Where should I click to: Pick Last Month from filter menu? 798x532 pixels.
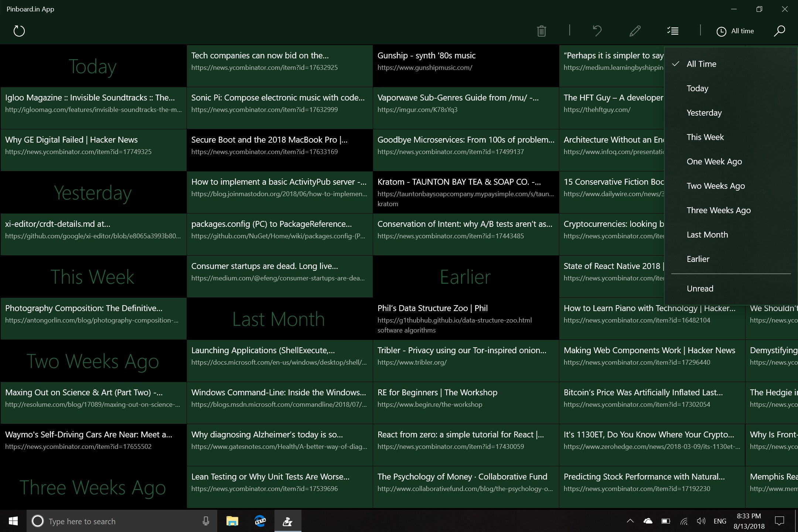tap(707, 235)
